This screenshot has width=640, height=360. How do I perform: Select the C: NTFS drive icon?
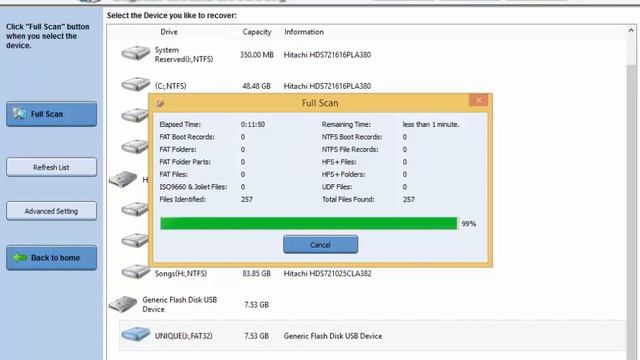coord(136,84)
